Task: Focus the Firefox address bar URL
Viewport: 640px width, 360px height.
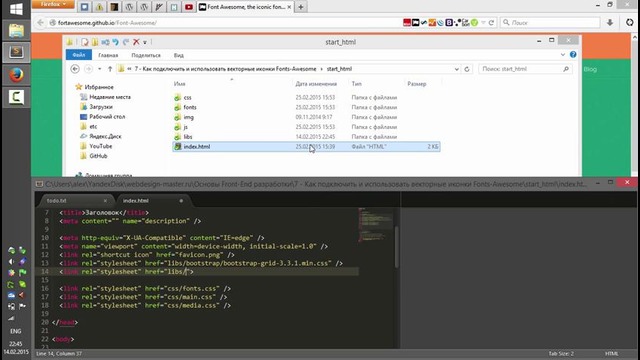Action: click(107, 23)
